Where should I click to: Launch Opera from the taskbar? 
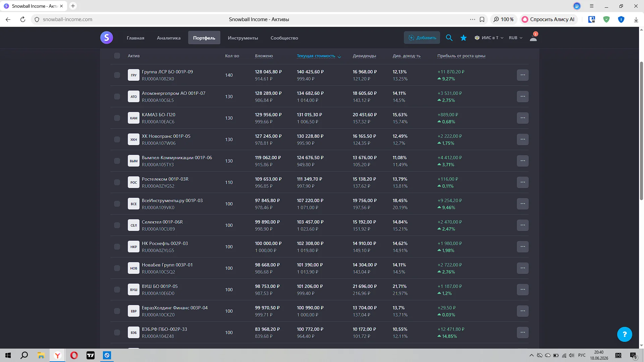tap(74, 355)
